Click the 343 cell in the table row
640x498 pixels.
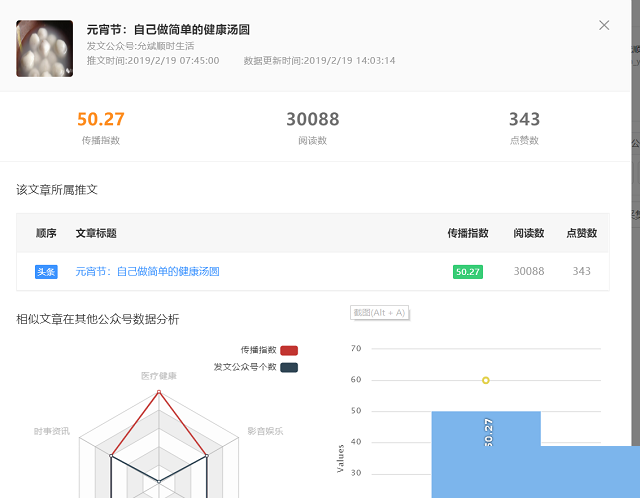click(582, 271)
